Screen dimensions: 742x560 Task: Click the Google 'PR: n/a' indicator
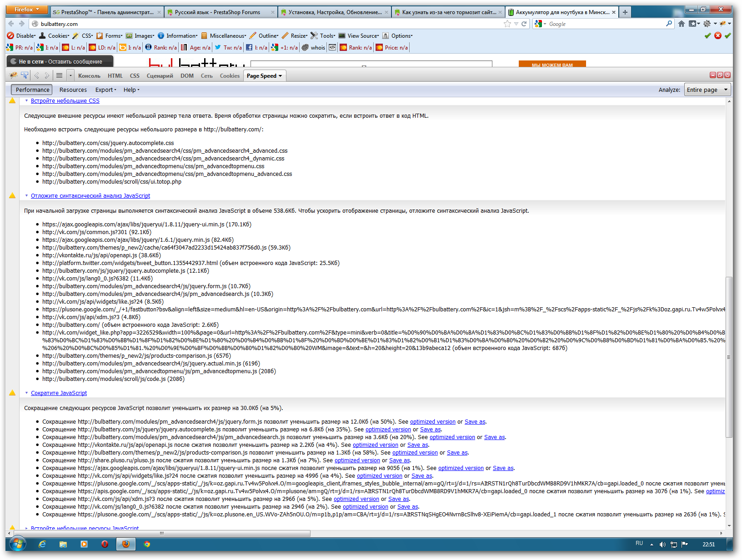(20, 47)
